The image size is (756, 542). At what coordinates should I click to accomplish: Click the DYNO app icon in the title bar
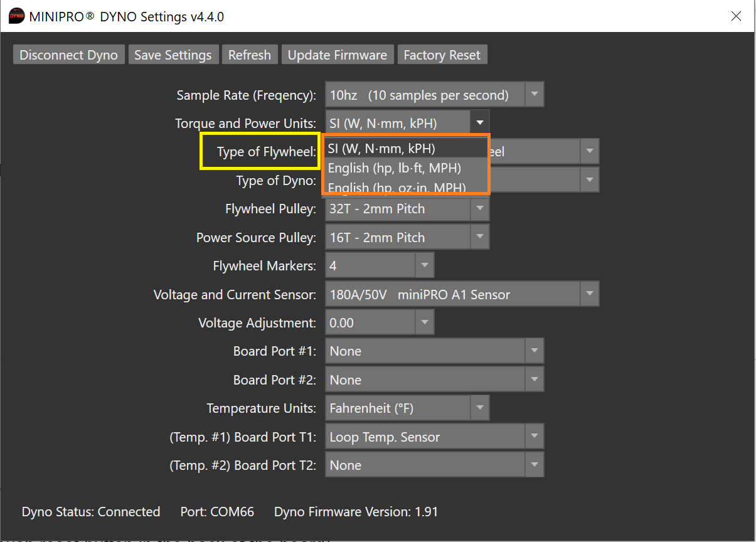pos(17,16)
